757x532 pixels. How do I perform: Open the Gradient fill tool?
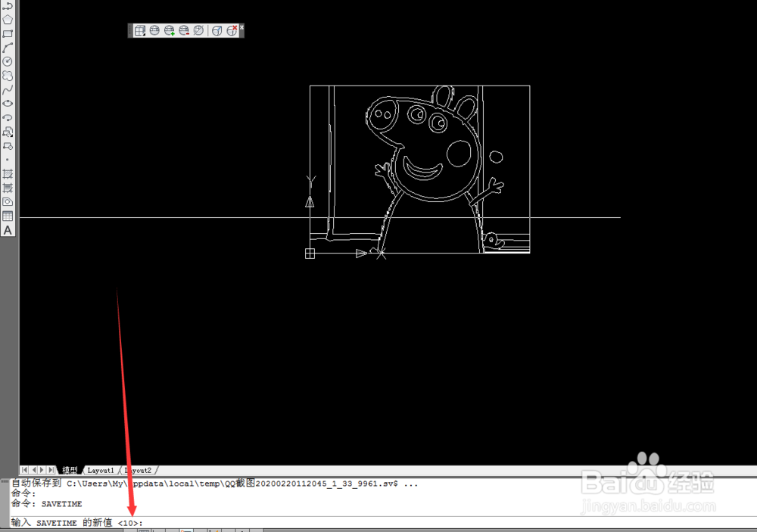click(8, 188)
